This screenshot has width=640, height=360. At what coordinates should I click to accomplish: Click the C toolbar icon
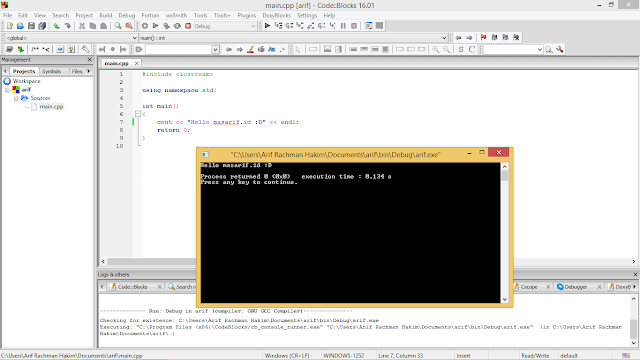tap(472, 49)
